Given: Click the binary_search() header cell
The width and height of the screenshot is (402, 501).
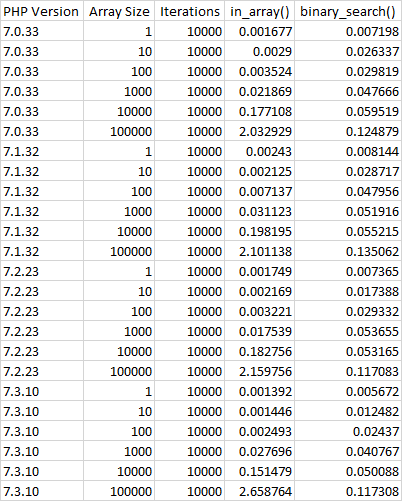Looking at the screenshot, I should (x=348, y=11).
